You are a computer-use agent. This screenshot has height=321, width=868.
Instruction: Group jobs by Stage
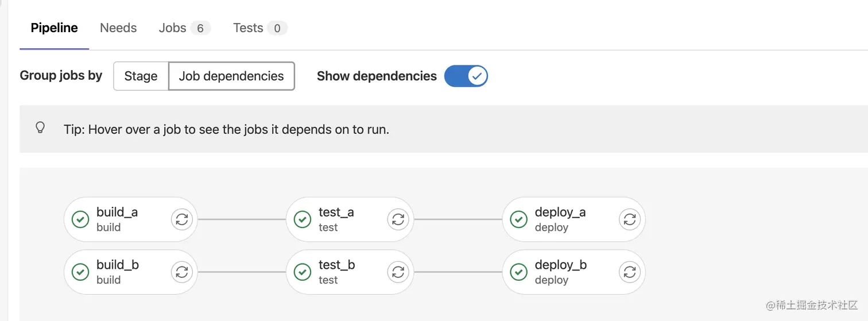pyautogui.click(x=141, y=76)
